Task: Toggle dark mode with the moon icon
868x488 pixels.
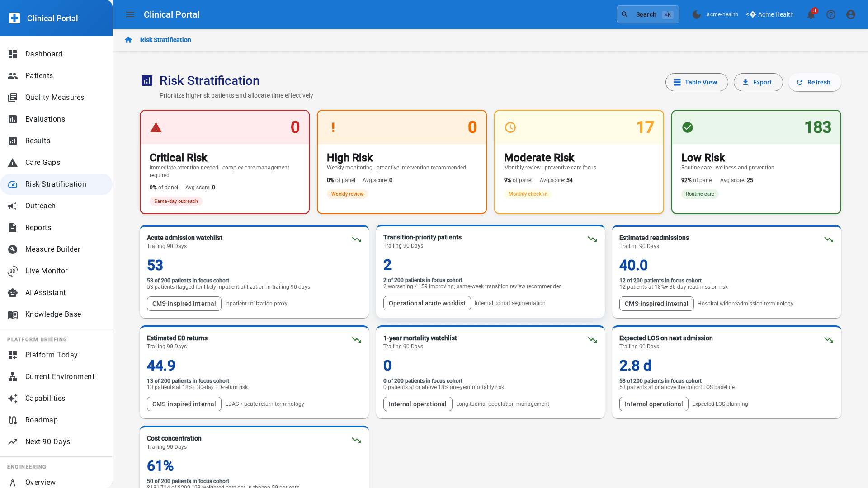Action: 697,14
